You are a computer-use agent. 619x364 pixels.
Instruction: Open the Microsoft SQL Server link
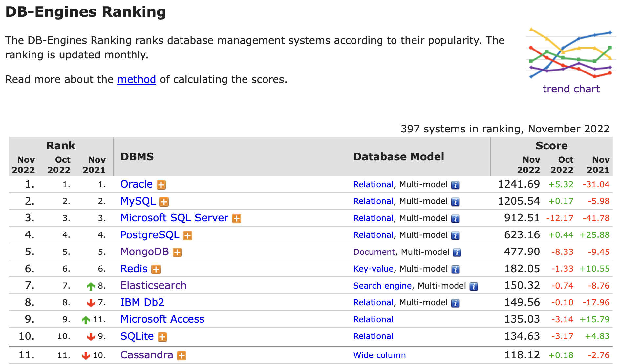(x=174, y=218)
